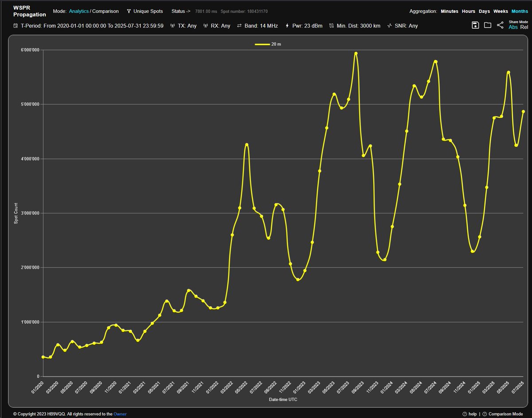Open the T-Period date range selector
Screen dimensions: 532x418
coord(88,26)
